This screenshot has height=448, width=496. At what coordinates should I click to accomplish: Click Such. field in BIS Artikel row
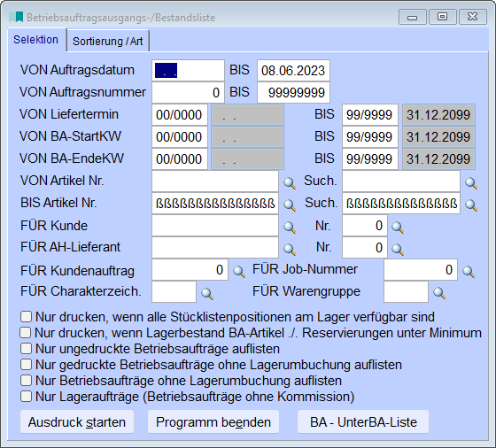(x=401, y=203)
